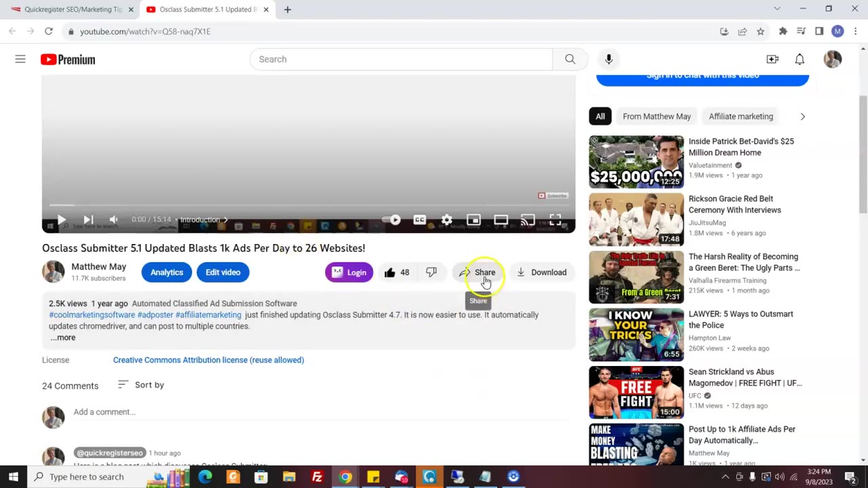Select the Affiliate marketing chip
The width and height of the screenshot is (868, 488).
pos(741,117)
